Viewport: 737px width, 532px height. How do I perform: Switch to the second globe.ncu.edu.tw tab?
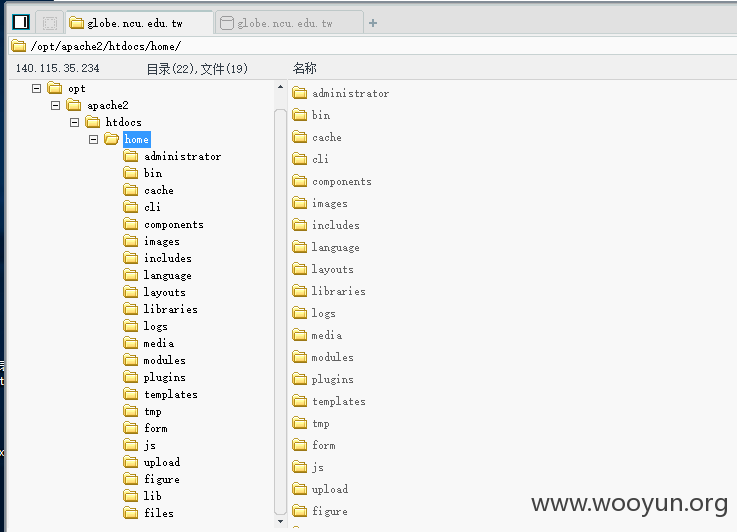pyautogui.click(x=290, y=23)
